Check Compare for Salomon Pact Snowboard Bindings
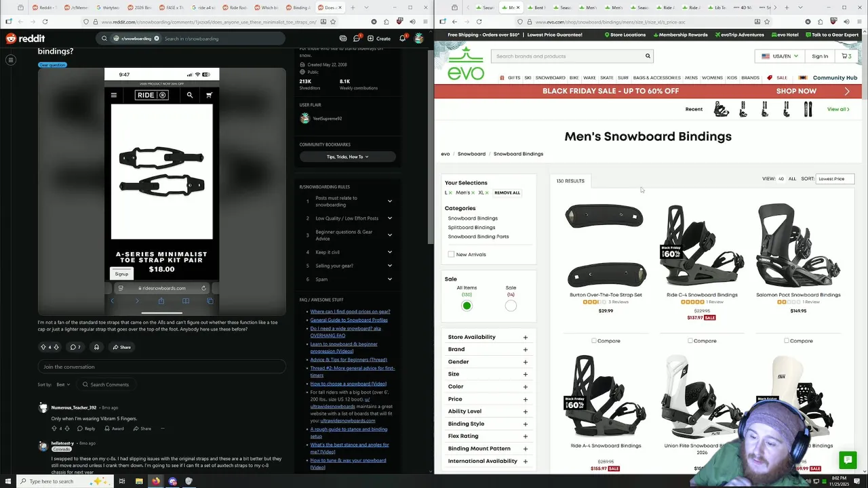Image resolution: width=868 pixels, height=488 pixels. (787, 341)
